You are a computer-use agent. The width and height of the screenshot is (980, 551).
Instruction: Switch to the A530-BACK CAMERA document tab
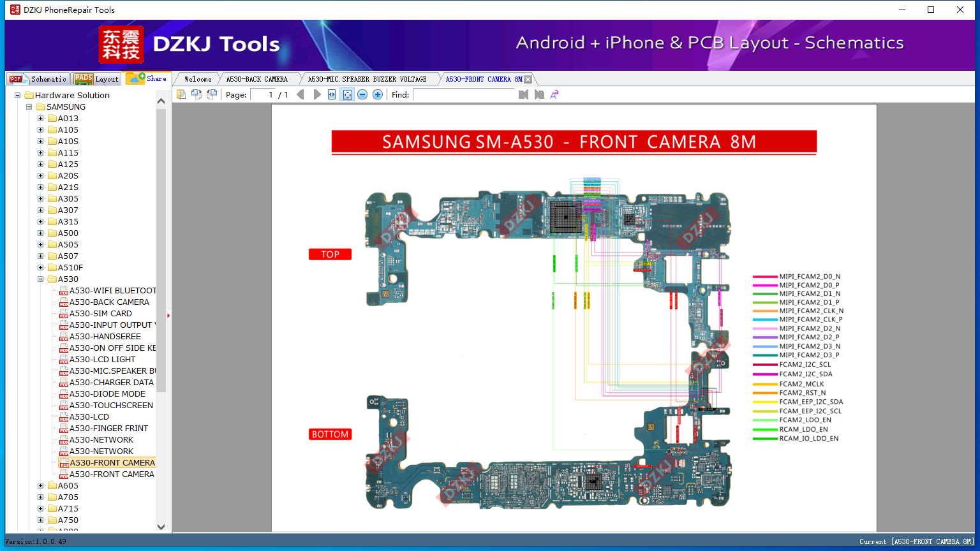tap(257, 79)
